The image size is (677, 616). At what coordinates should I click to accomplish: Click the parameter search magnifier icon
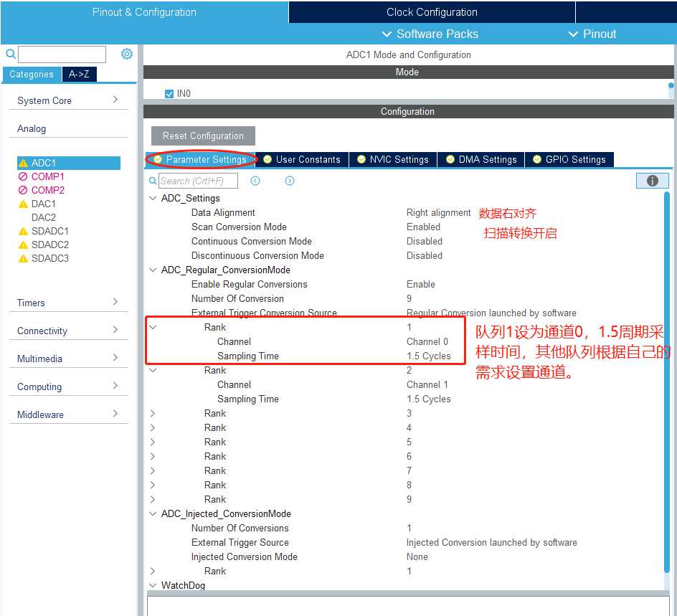click(x=153, y=181)
